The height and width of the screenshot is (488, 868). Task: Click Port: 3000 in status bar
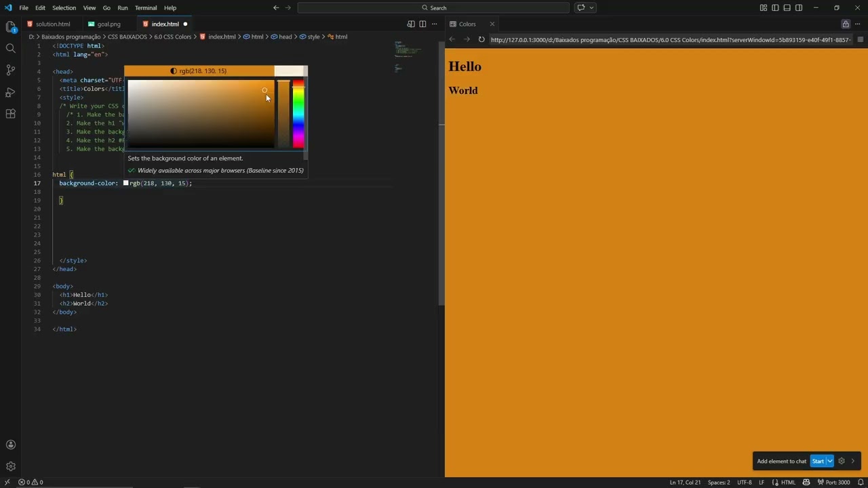click(x=833, y=483)
